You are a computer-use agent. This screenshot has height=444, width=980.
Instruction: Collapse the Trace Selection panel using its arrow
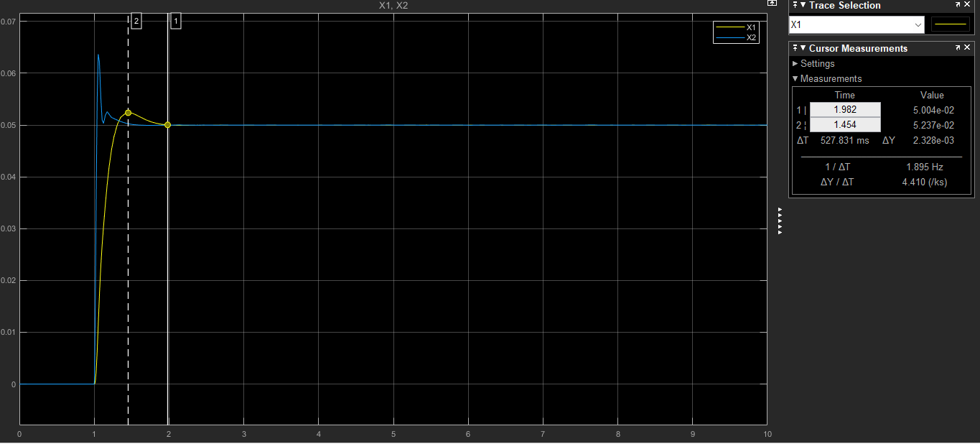(803, 6)
